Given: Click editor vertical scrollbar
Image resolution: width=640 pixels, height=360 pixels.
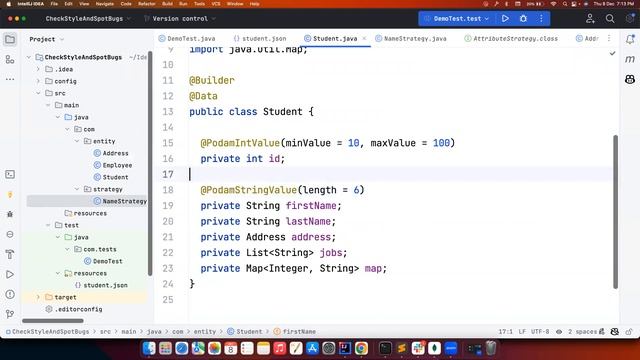Looking at the screenshot, I should coord(615,212).
